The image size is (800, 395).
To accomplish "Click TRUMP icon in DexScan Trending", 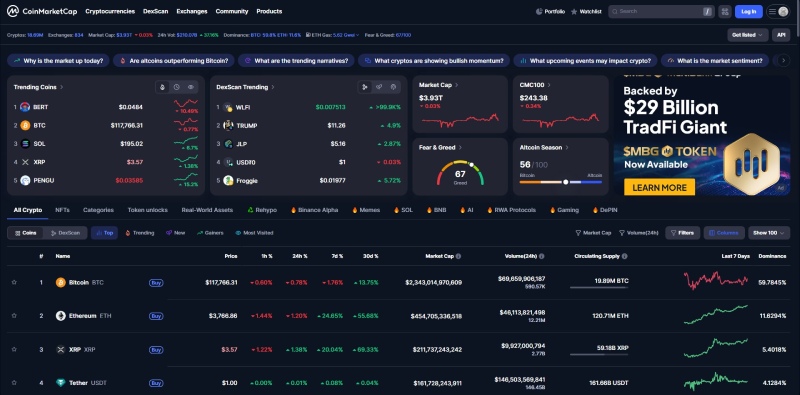I will coord(228,126).
